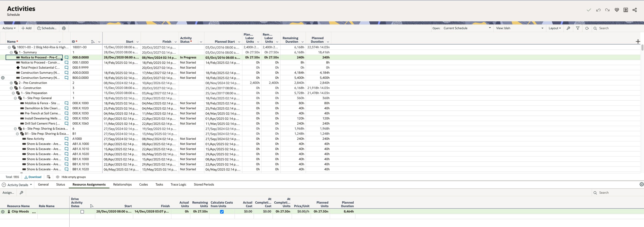Click the redo arrow icon
Image resolution: width=644 pixels, height=227 pixels.
(x=607, y=10)
